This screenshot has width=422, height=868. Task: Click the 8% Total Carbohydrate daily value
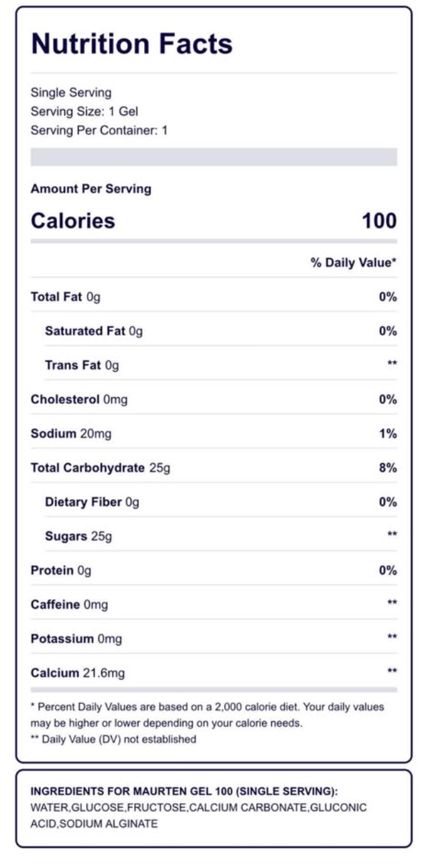[388, 468]
